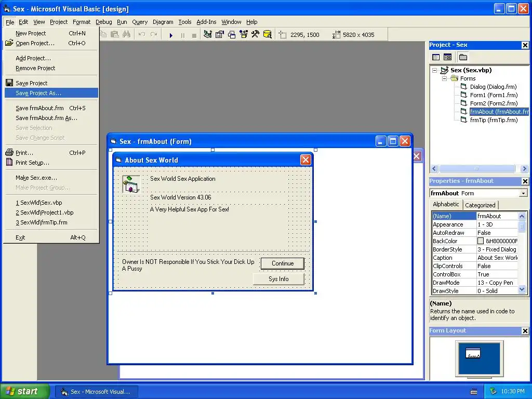
Task: Click the BackColor color swatch
Action: click(481, 241)
